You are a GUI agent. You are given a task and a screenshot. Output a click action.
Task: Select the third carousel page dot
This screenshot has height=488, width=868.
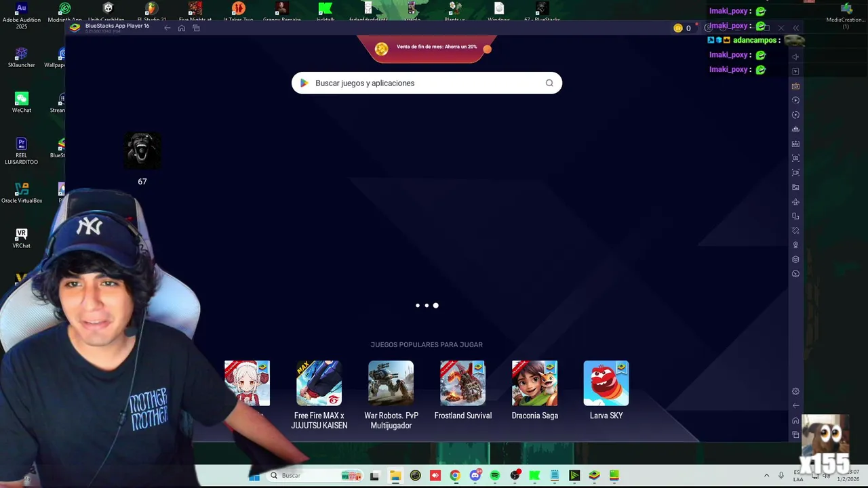[435, 306]
